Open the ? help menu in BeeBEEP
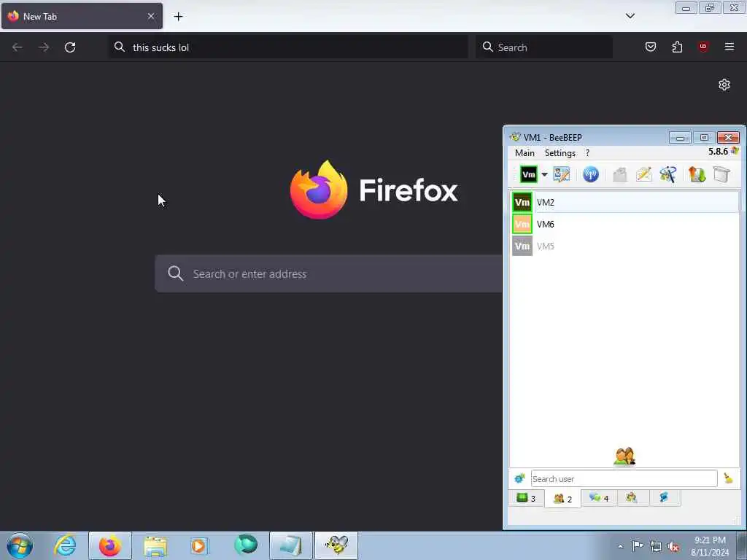Viewport: 747px width, 560px height. click(x=587, y=153)
